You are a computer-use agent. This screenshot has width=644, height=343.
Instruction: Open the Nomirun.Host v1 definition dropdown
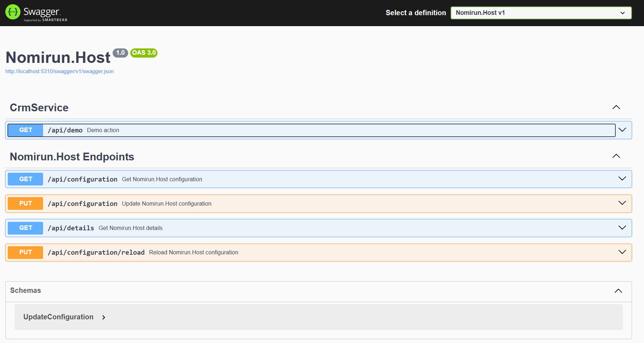tap(541, 13)
